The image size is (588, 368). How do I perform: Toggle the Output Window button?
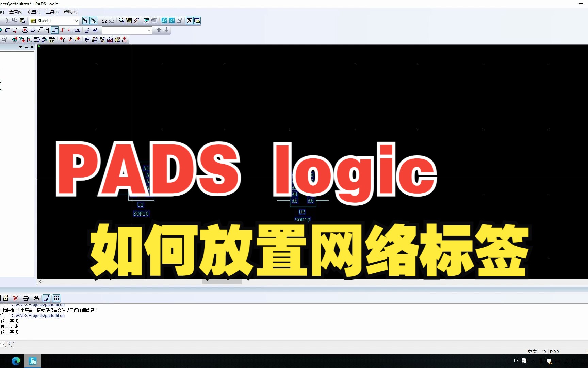190,20
